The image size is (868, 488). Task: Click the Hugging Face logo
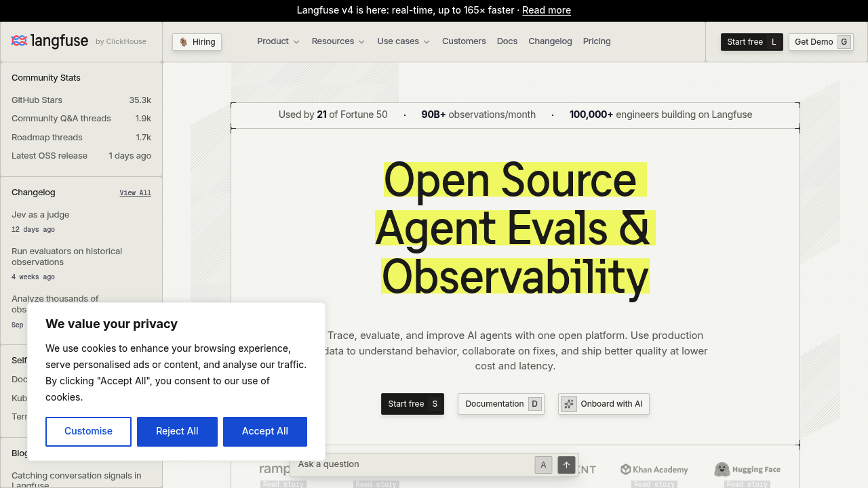747,469
